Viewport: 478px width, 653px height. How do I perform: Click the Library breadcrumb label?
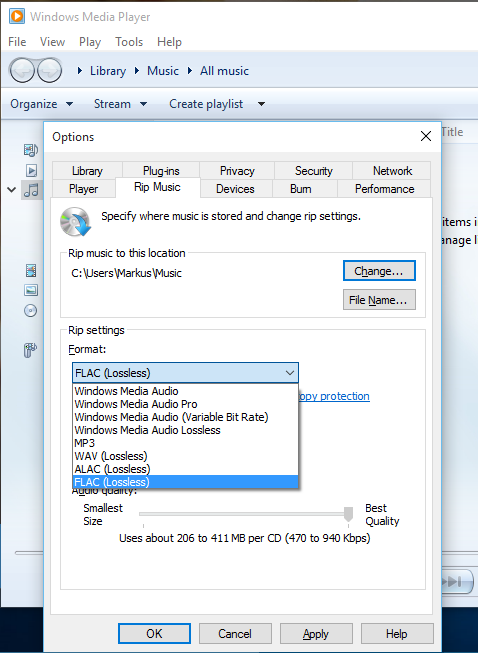[x=108, y=71]
